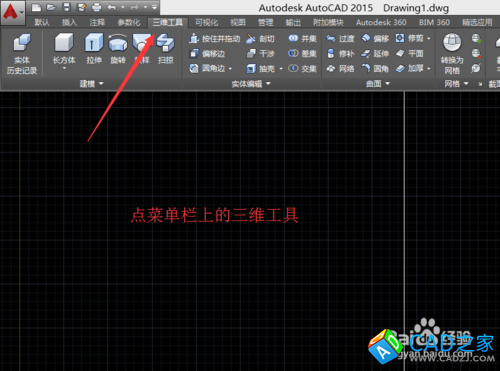Apply 差集 subtract operation
This screenshot has height=371, width=500.
(302, 54)
